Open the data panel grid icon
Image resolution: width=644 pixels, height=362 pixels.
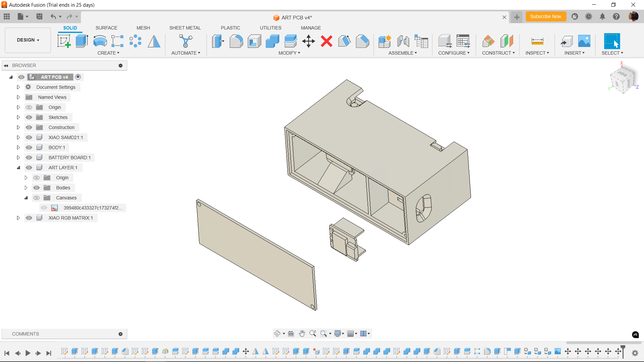click(7, 16)
